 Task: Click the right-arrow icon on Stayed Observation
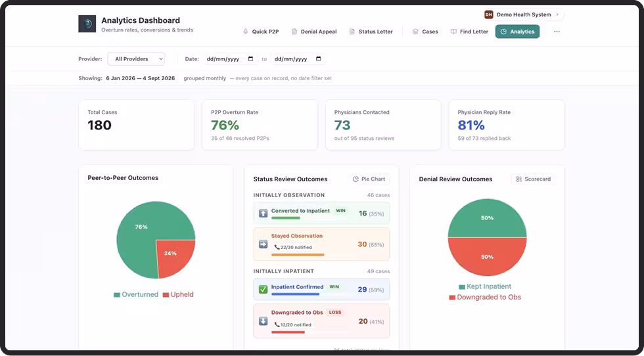[264, 245]
